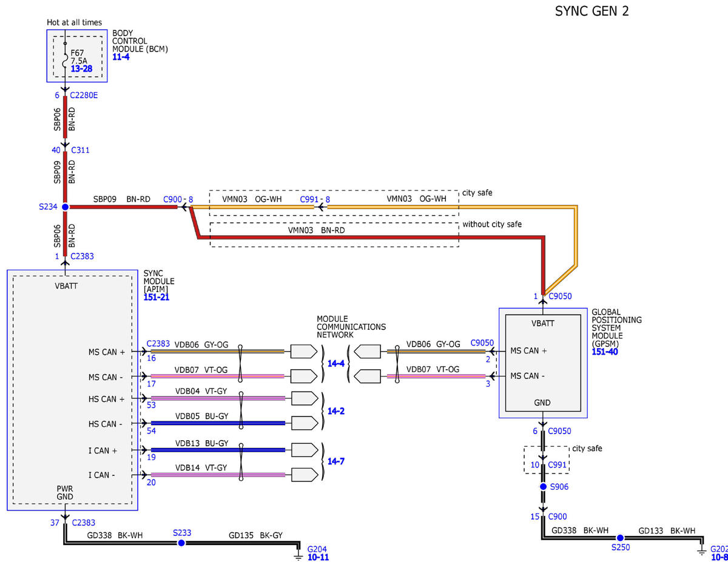Open the 14-4 network page reference
Screen dimensions: 728x562
tap(337, 364)
